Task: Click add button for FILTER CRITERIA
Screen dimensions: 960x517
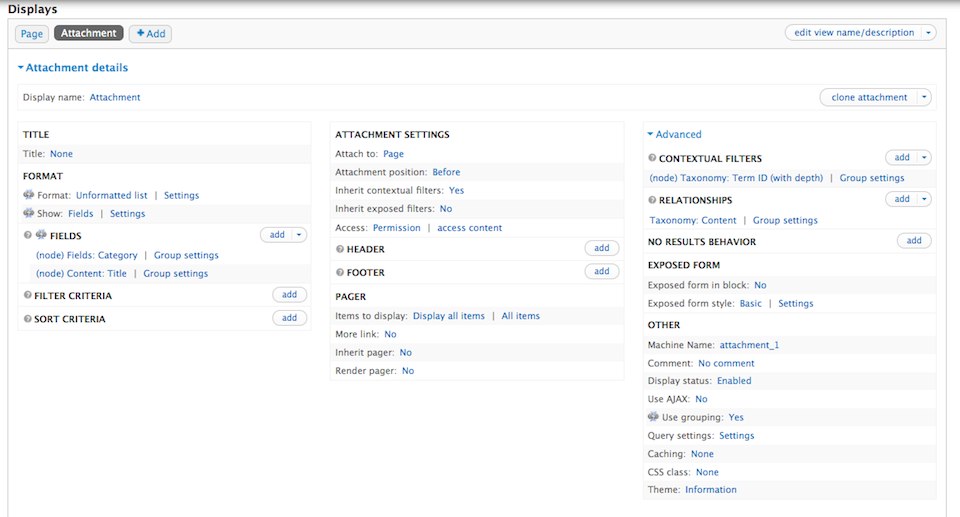Action: coord(289,295)
